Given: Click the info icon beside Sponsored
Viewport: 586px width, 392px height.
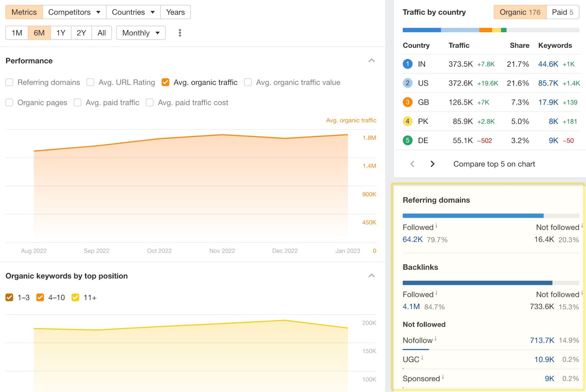Looking at the screenshot, I should (x=443, y=377).
